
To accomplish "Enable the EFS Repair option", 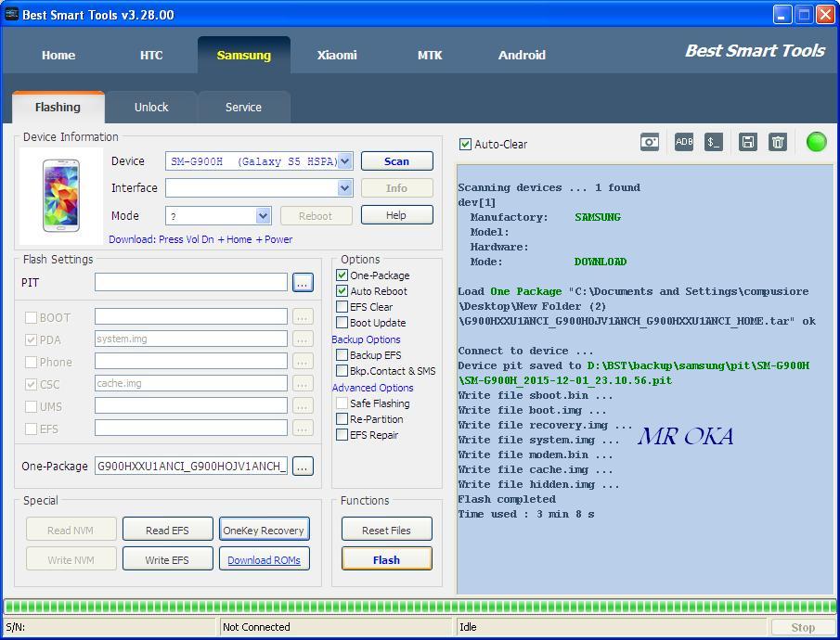I will (x=342, y=435).
